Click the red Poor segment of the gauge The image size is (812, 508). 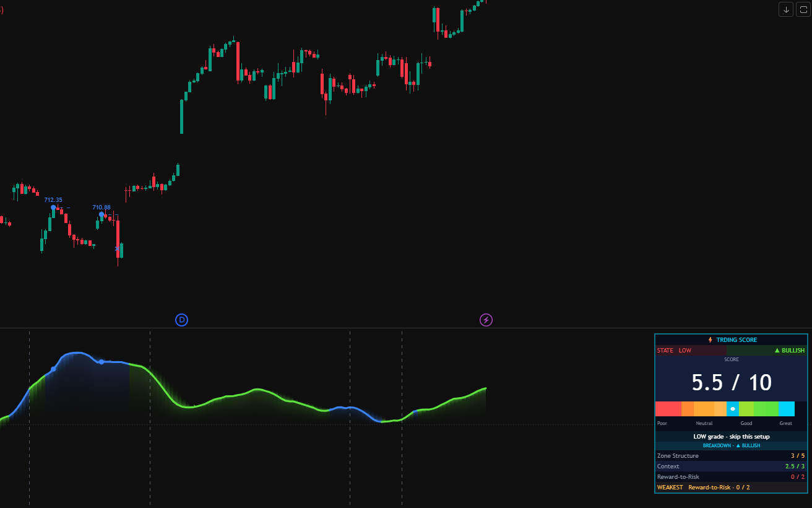click(668, 409)
